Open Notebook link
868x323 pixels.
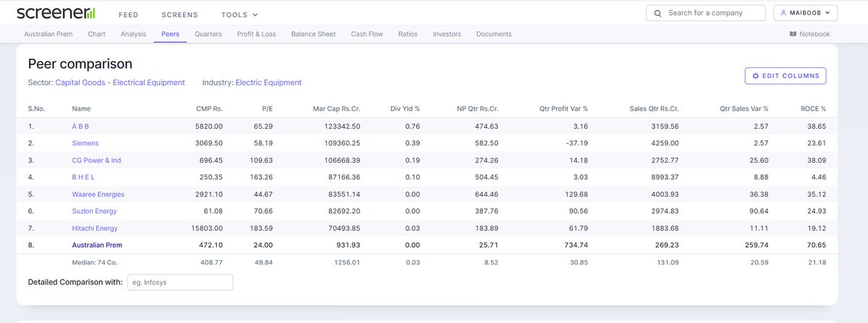click(x=809, y=34)
